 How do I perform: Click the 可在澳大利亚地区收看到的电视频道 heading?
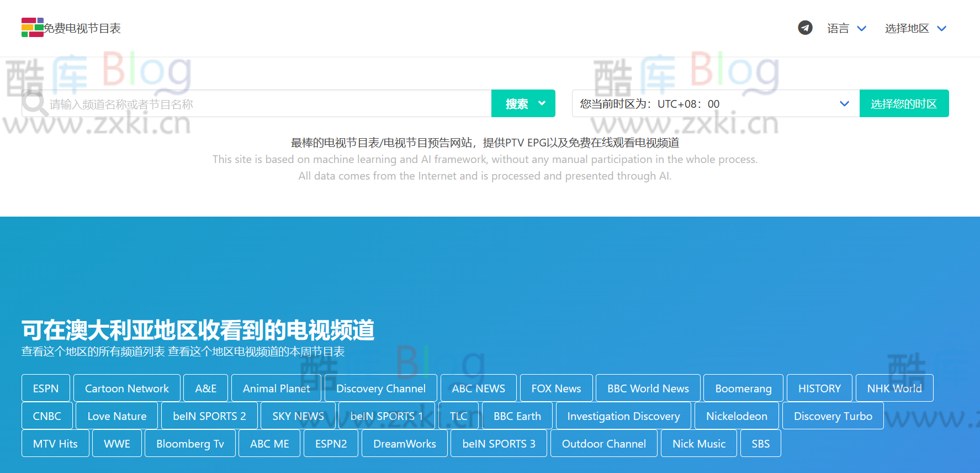(198, 330)
